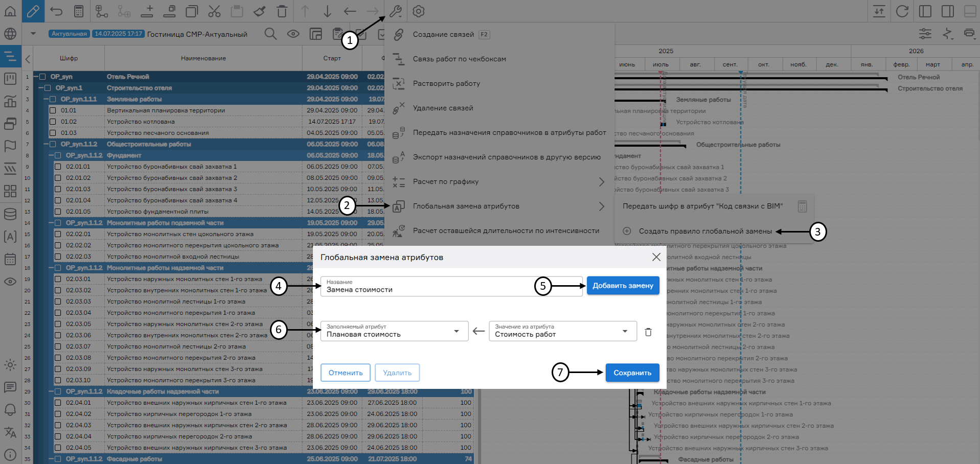
Task: Click the refresh icon at top right
Action: [902, 11]
